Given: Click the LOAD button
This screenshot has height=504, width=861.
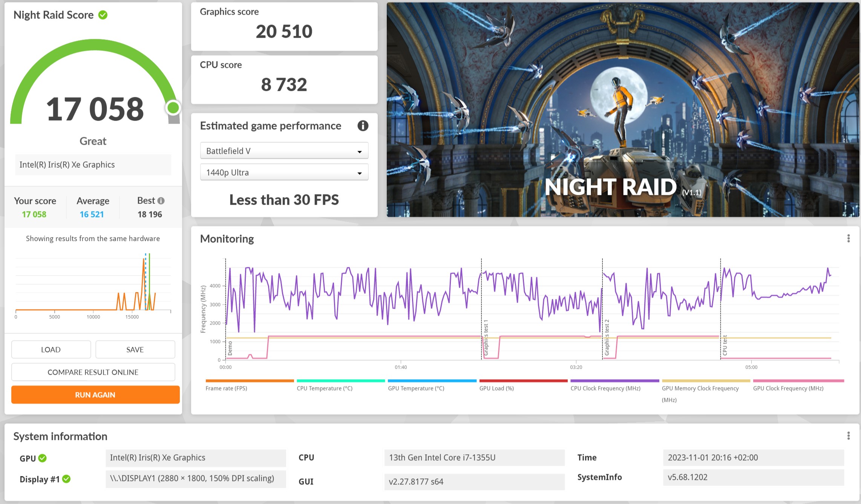Looking at the screenshot, I should click(x=51, y=349).
